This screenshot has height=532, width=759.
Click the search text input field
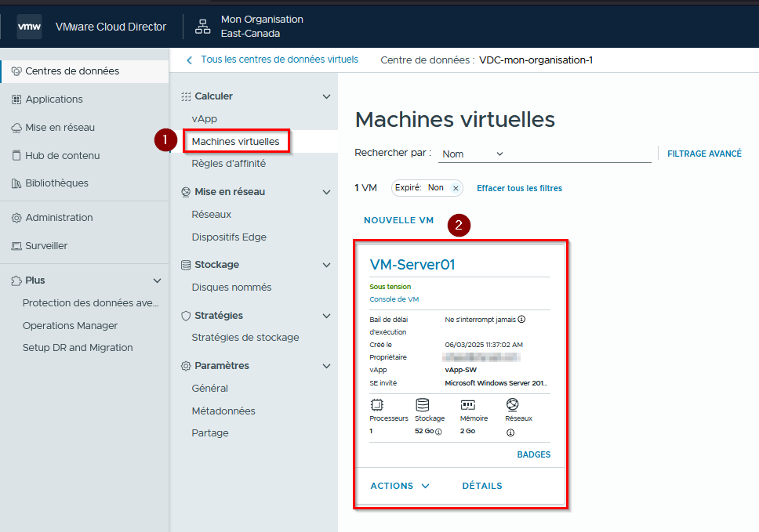pos(579,154)
